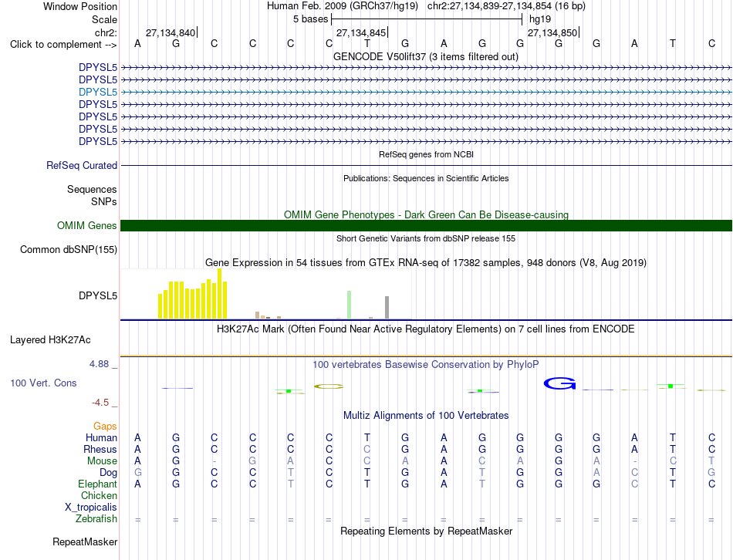Select the Dog alignment row label

pos(108,473)
